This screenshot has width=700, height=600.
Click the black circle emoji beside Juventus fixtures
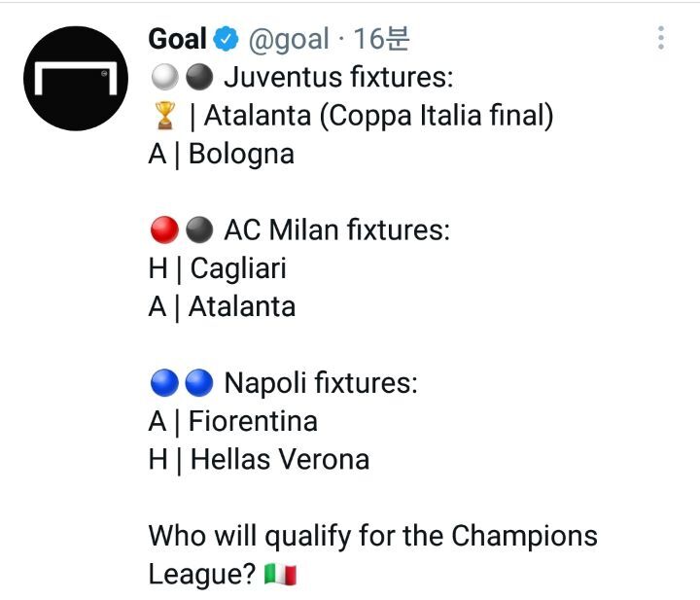pos(198,78)
